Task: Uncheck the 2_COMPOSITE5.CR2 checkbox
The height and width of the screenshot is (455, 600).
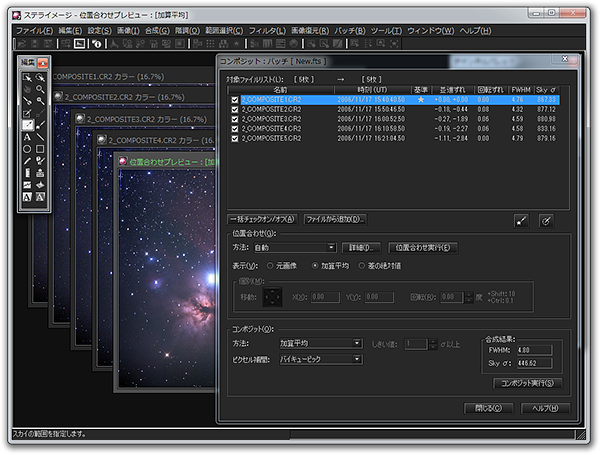Action: point(235,138)
